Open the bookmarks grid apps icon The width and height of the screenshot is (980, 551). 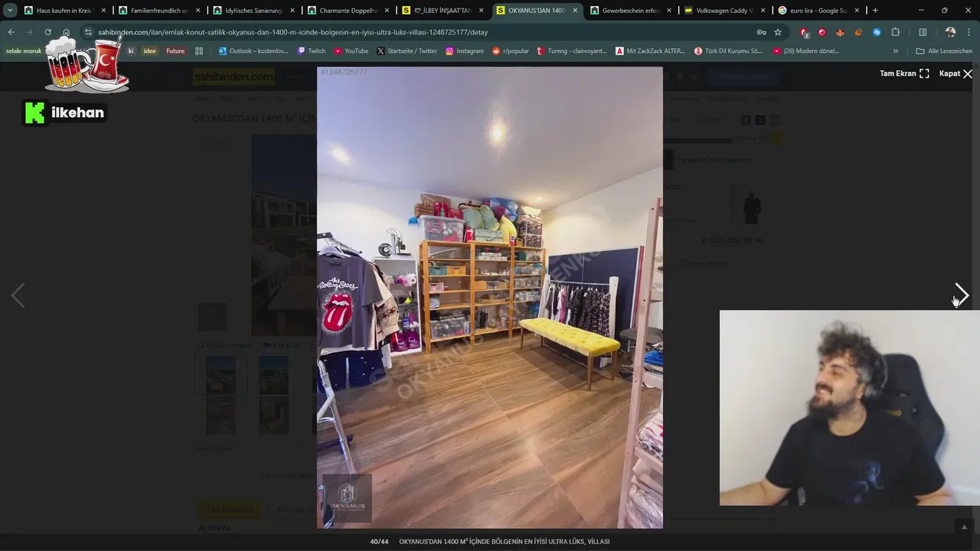pos(199,51)
